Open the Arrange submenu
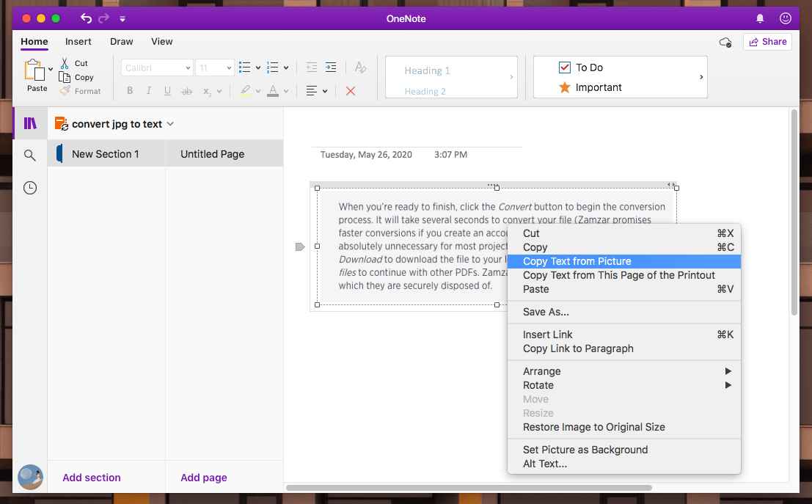Image resolution: width=812 pixels, height=504 pixels. 624,371
